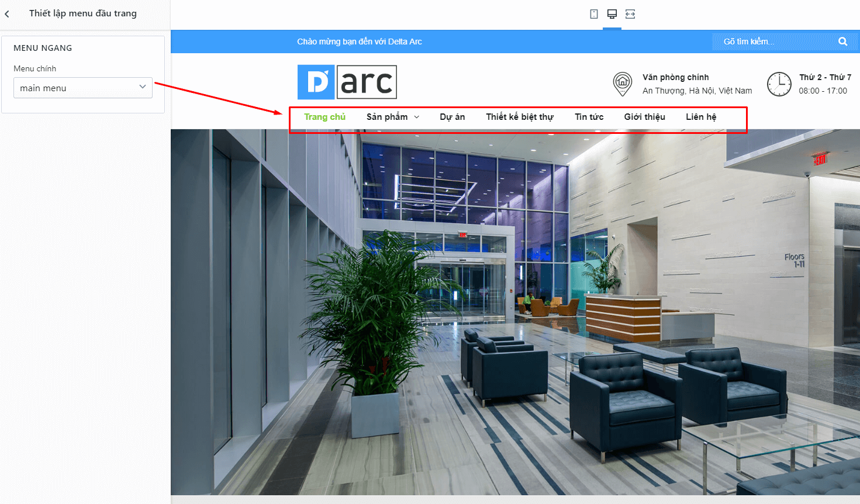
Task: Open the Menu chính main menu dropdown
Action: (83, 88)
